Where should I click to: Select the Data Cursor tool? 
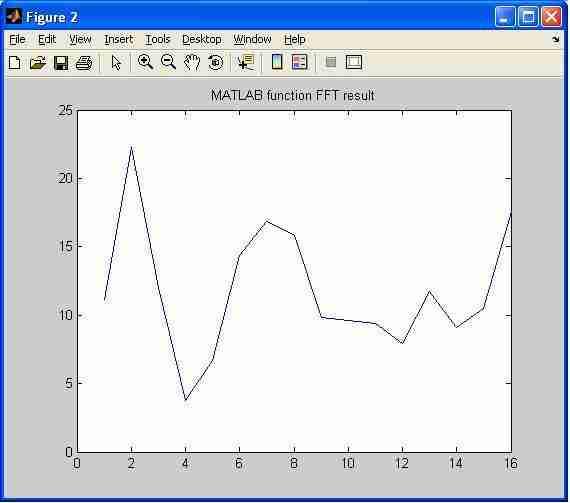point(245,62)
